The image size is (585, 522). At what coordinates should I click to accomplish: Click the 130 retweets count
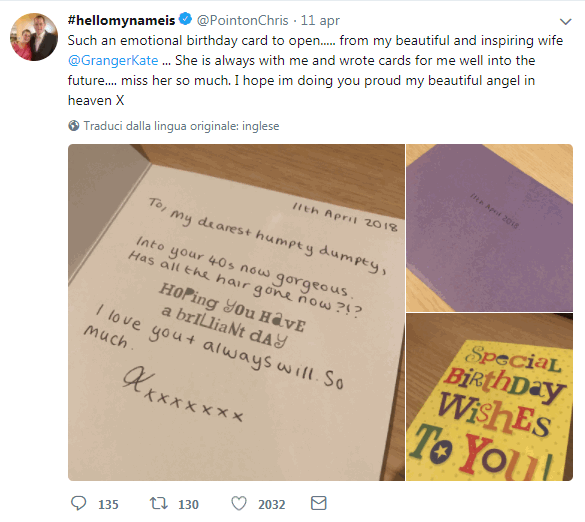point(188,504)
